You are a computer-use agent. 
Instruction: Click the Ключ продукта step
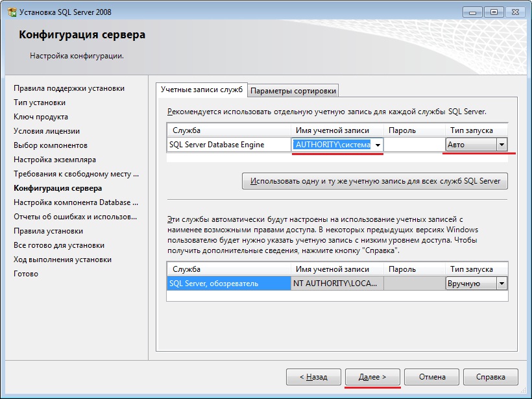pos(41,117)
